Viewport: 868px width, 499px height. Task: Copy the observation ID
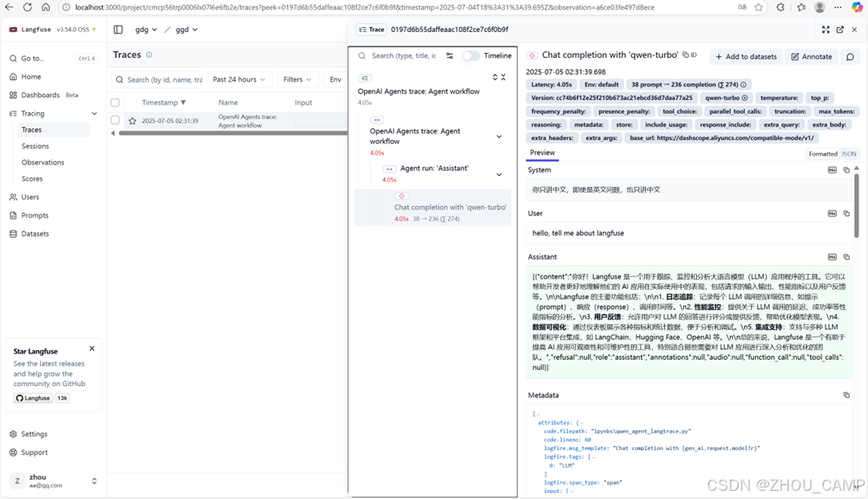[x=690, y=55]
